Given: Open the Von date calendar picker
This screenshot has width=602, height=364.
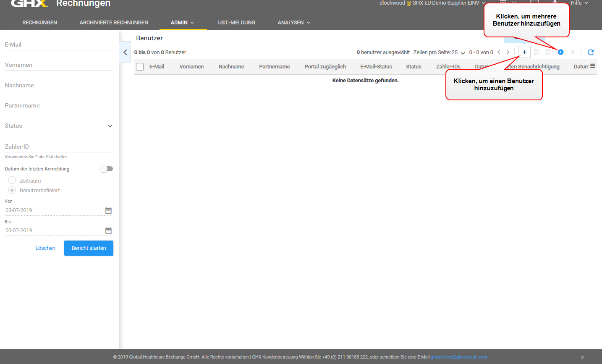Looking at the screenshot, I should pos(108,210).
